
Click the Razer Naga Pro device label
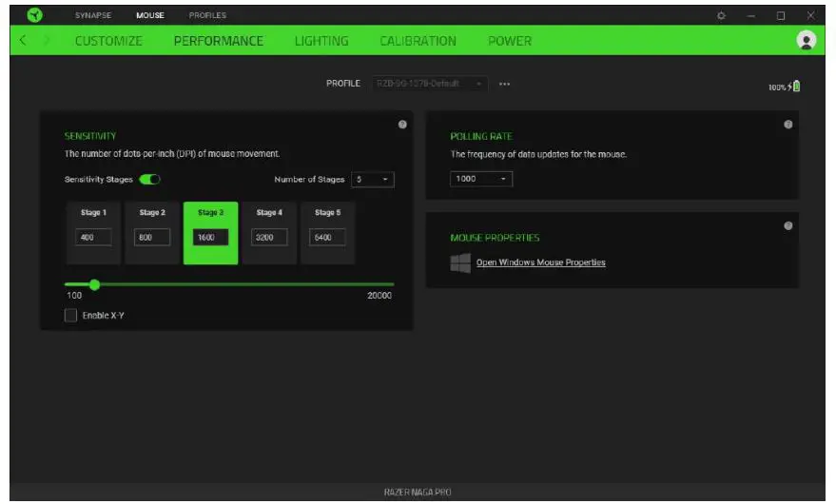click(x=418, y=493)
